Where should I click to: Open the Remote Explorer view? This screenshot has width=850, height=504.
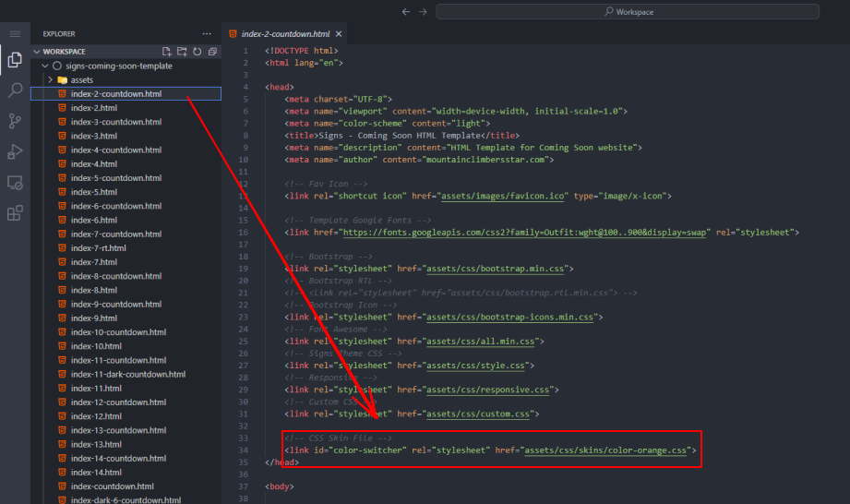click(x=15, y=183)
